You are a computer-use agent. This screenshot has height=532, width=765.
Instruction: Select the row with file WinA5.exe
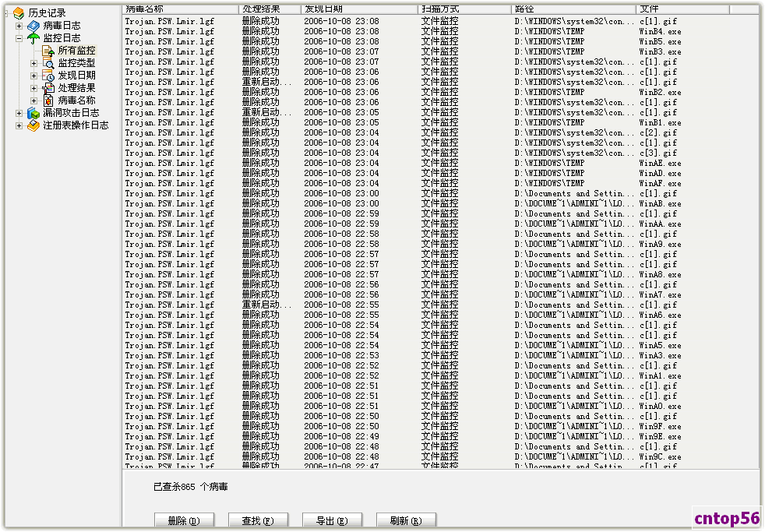point(441,345)
